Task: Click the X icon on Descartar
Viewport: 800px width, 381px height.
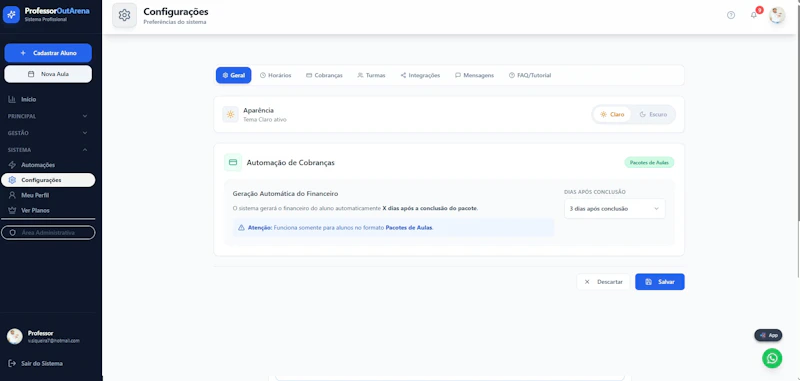Action: (587, 282)
